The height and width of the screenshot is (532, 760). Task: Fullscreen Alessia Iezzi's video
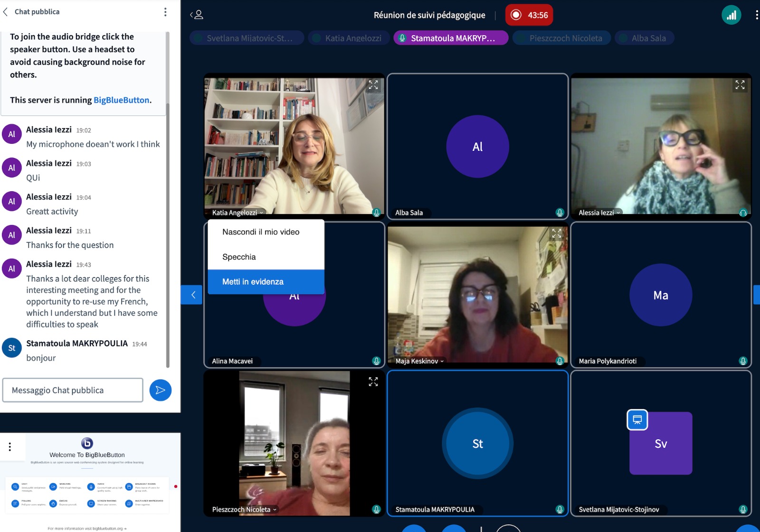(x=740, y=85)
